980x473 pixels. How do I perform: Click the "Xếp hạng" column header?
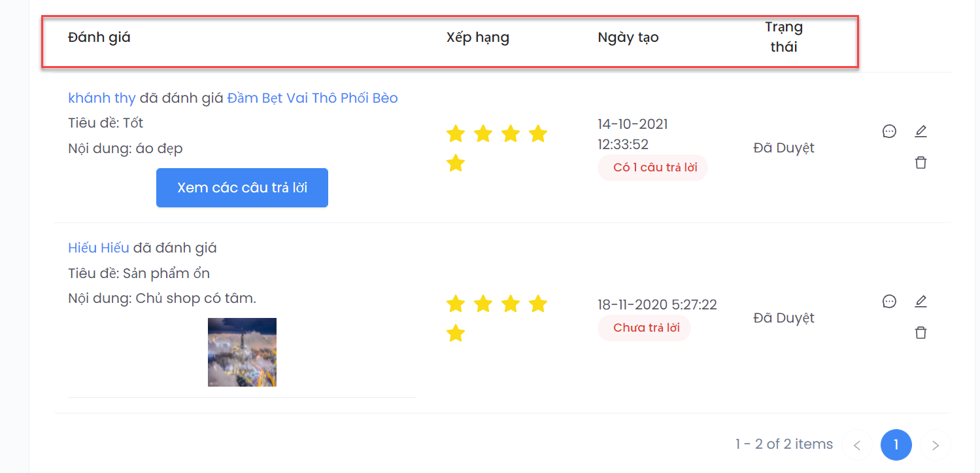(x=477, y=37)
